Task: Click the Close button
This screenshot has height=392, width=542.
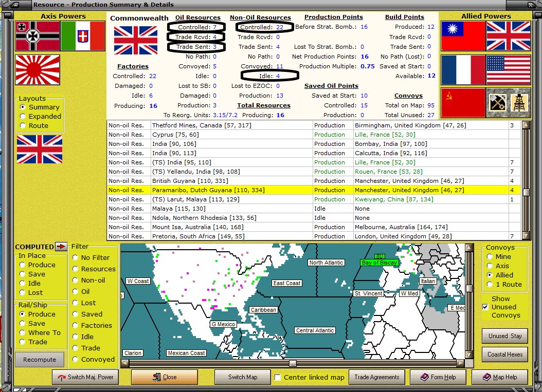Action: tap(165, 377)
